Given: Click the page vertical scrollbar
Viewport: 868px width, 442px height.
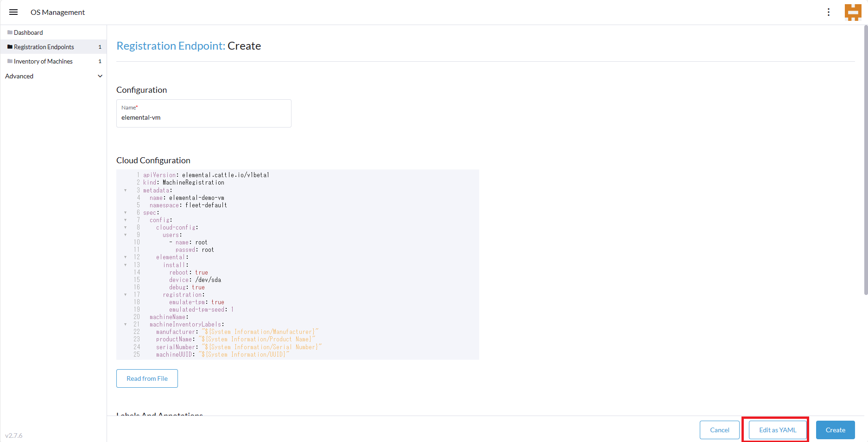Looking at the screenshot, I should (x=865, y=160).
